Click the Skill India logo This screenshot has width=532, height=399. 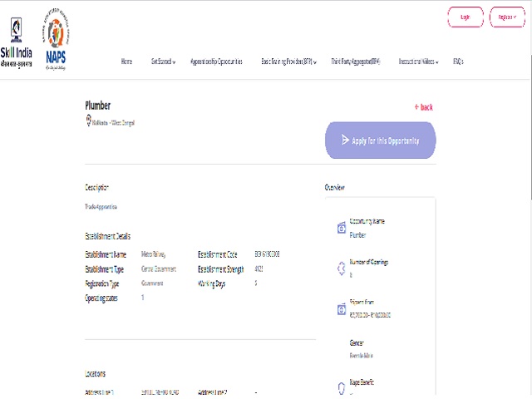pyautogui.click(x=17, y=42)
